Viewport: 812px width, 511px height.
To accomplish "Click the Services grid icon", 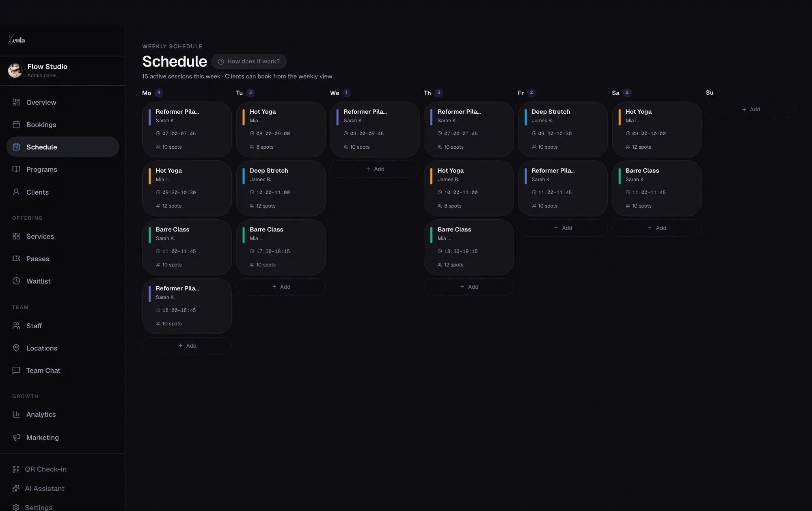I will [16, 236].
